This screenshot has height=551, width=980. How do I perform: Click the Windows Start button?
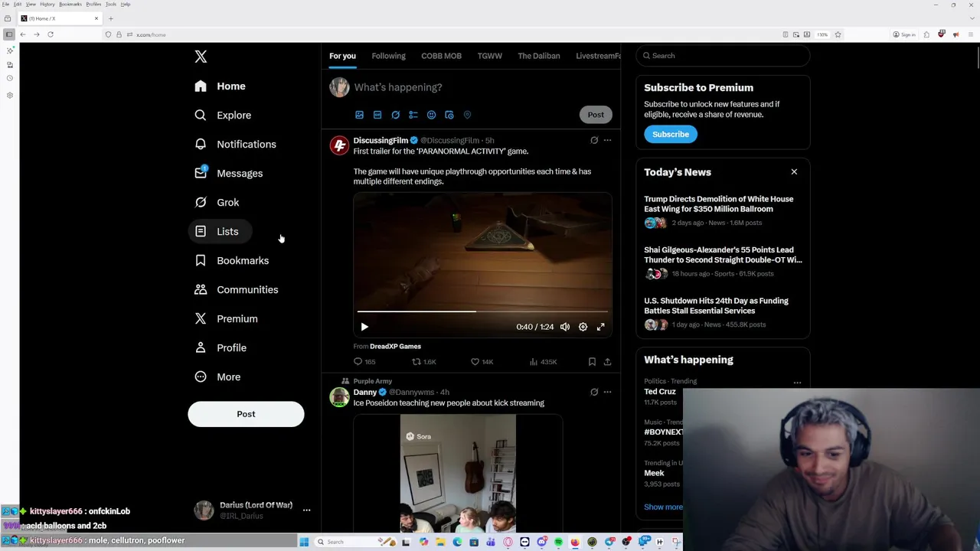pyautogui.click(x=304, y=543)
